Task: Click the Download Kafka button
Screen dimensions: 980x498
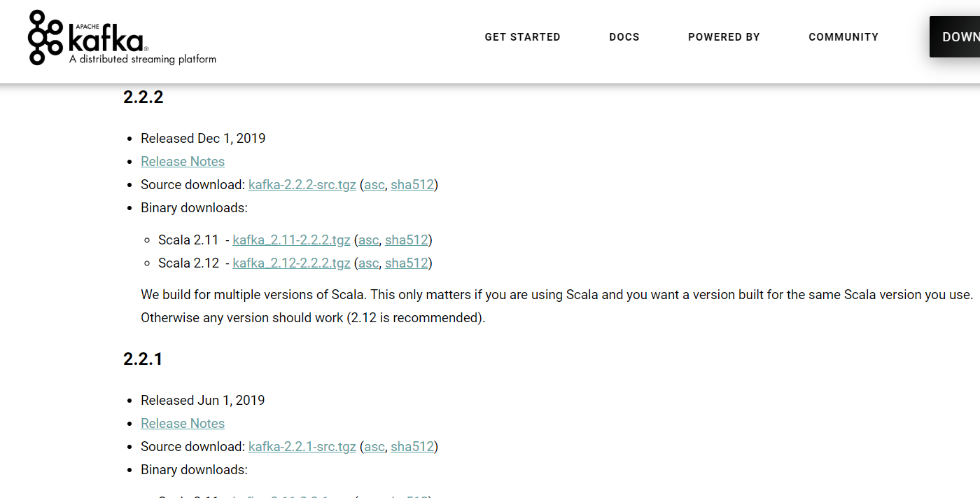Action: point(955,37)
